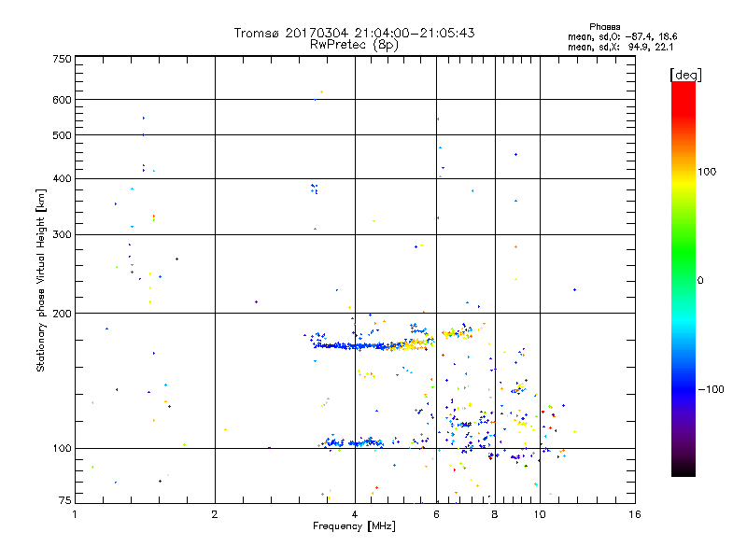Image resolution: width=747 pixels, height=560 pixels.
Task: Click the 'RwPretec (8p)' subtitle
Action: (x=354, y=45)
